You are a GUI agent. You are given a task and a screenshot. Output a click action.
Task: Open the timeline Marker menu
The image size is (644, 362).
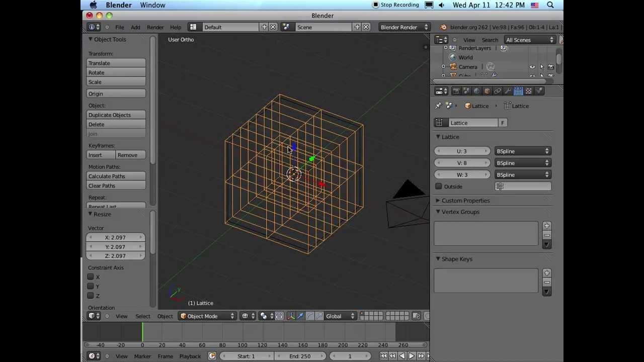[x=142, y=356]
